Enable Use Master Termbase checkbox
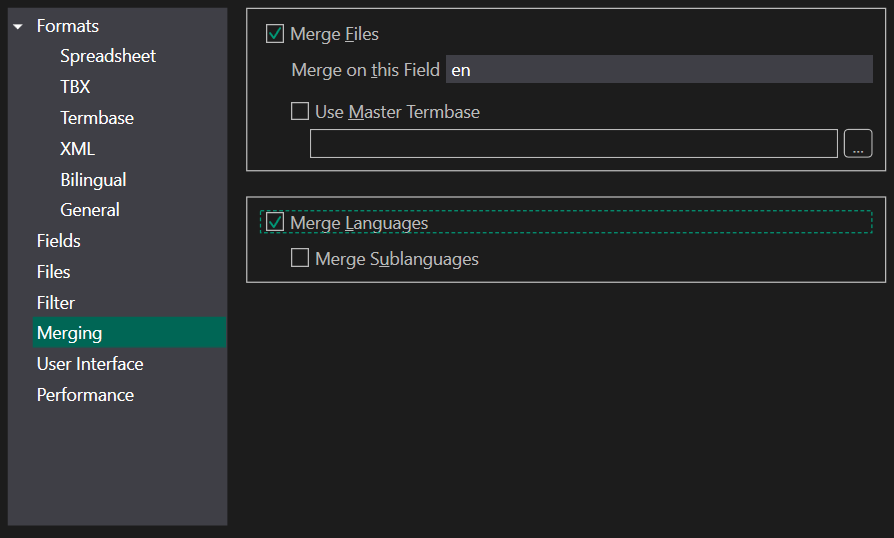The height and width of the screenshot is (538, 894). (x=300, y=111)
